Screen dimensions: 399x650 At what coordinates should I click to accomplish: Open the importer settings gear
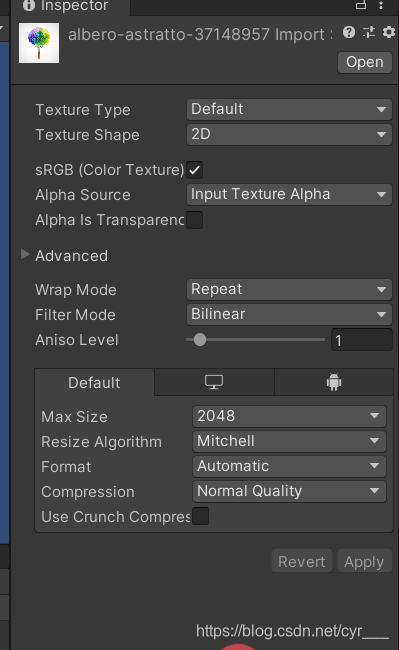click(x=388, y=32)
